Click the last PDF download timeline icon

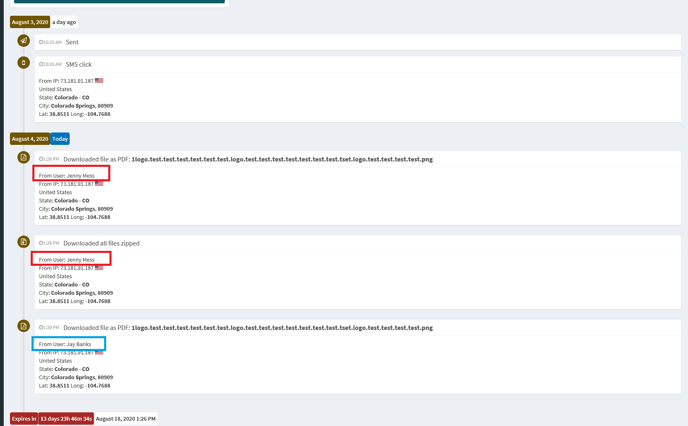point(23,326)
